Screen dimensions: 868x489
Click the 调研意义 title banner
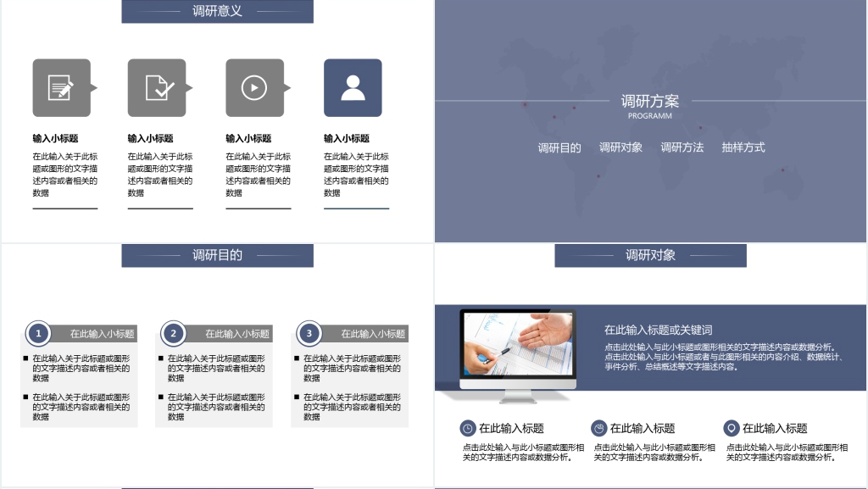click(x=217, y=11)
